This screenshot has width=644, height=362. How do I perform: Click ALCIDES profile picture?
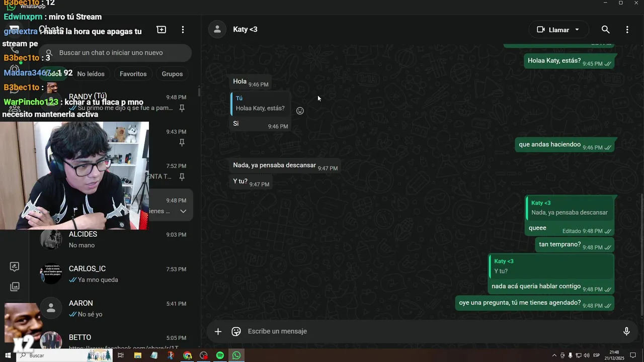pyautogui.click(x=51, y=239)
